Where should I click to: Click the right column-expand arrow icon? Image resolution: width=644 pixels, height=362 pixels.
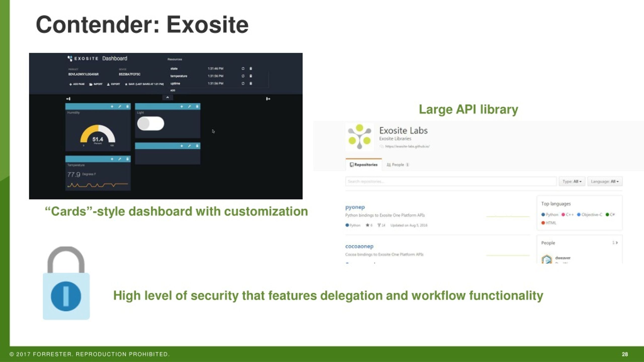point(268,99)
